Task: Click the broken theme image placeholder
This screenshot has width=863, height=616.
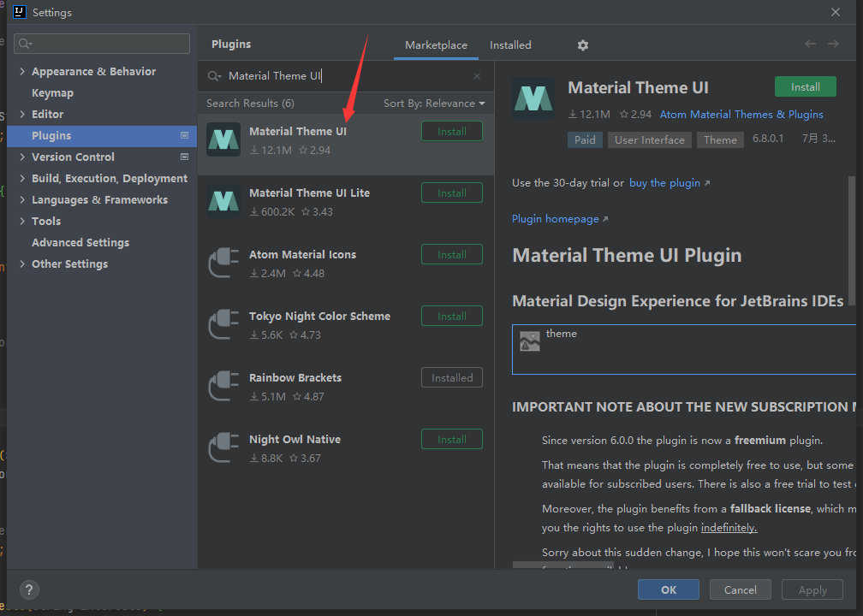Action: [x=530, y=341]
